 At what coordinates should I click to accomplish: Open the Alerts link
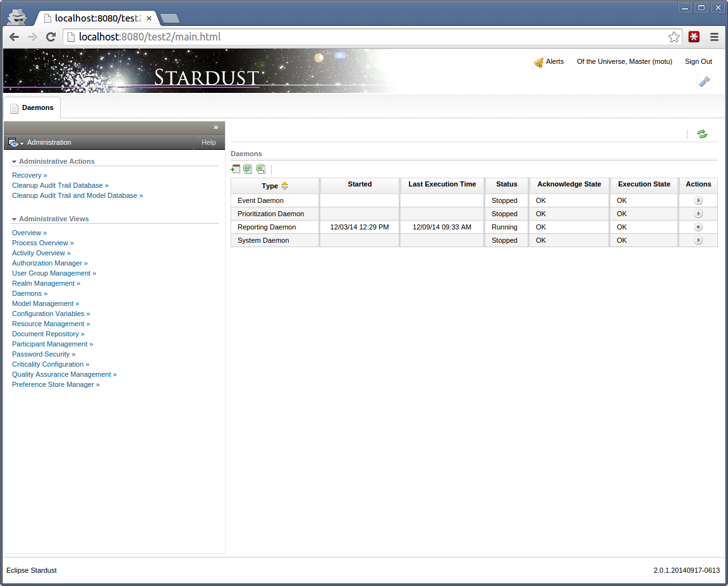pyautogui.click(x=555, y=62)
